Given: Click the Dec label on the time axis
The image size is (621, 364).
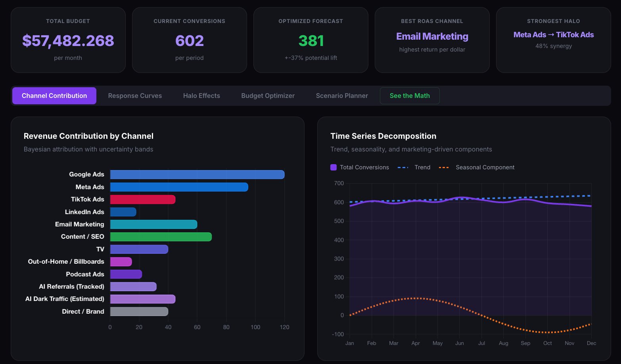Looking at the screenshot, I should click(591, 343).
